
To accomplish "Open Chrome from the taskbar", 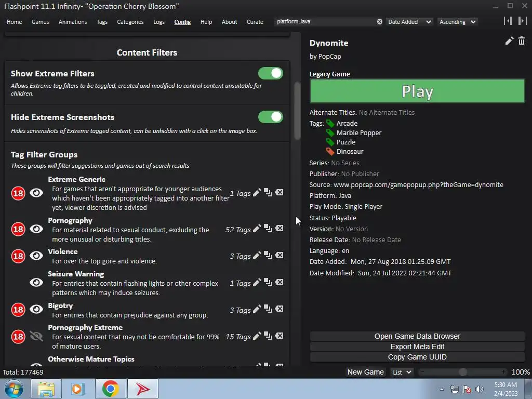I will point(110,389).
